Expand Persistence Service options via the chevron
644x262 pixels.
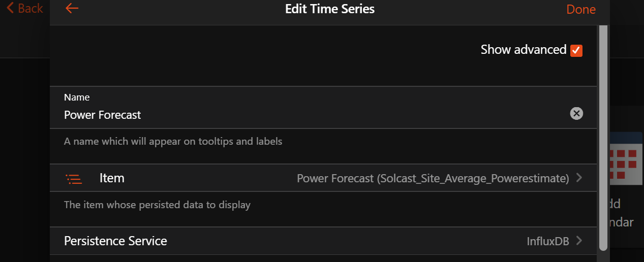pos(579,241)
